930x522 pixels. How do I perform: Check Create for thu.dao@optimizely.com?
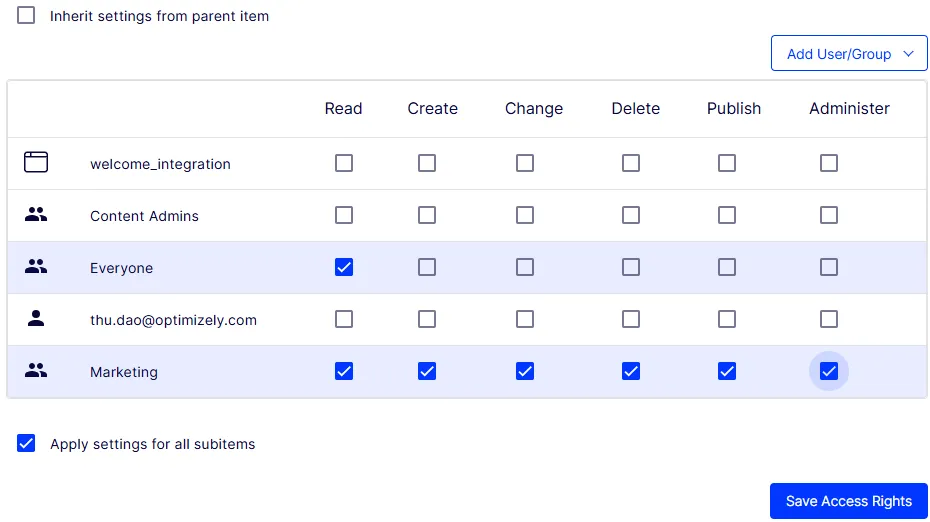427,320
